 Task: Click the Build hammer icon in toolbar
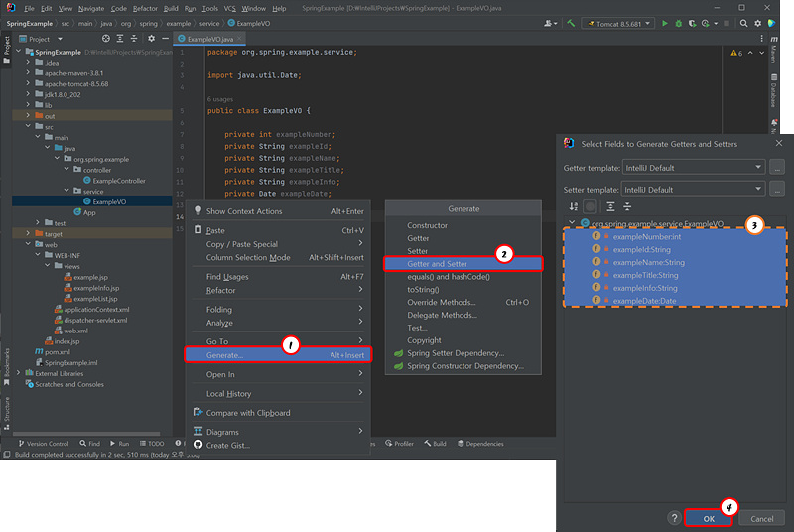pos(571,23)
